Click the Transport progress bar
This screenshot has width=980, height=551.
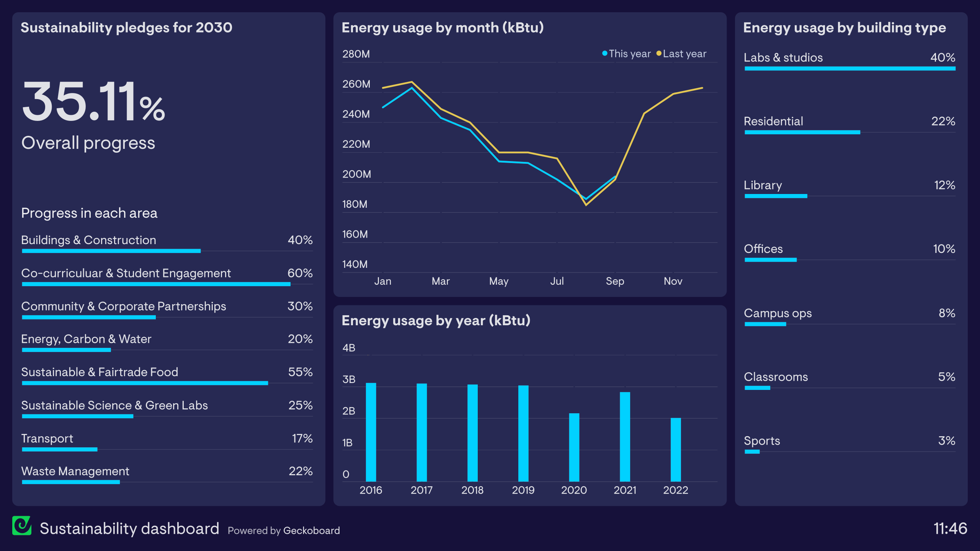pyautogui.click(x=59, y=450)
